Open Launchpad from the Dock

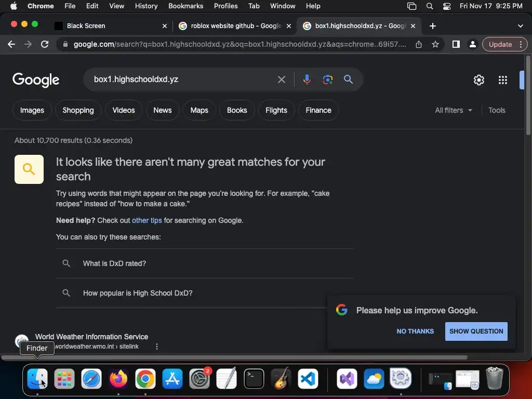pyautogui.click(x=64, y=379)
